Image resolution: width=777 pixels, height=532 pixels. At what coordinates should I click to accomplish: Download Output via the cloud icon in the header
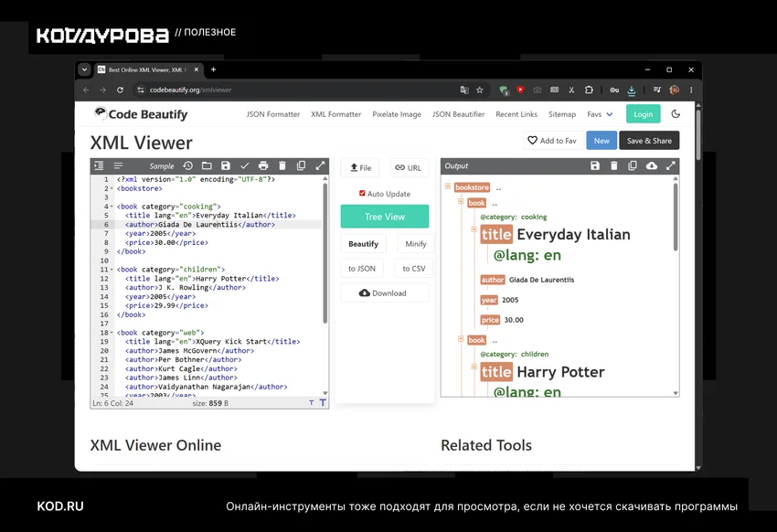(x=652, y=166)
